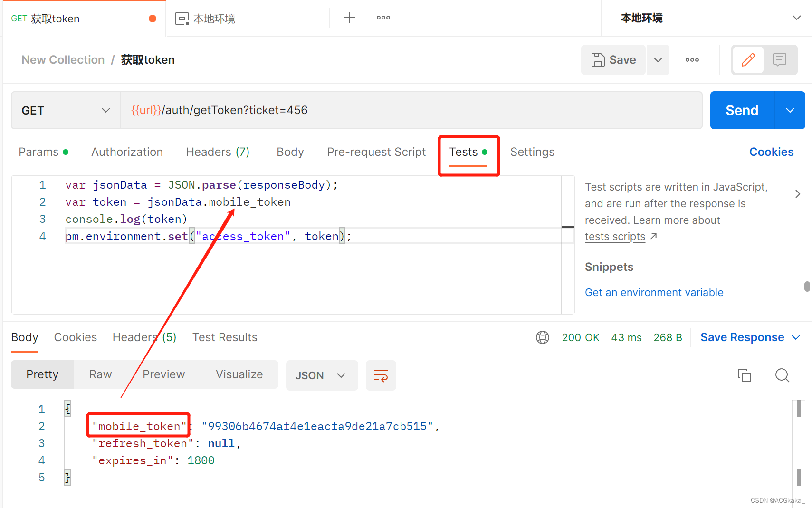Image resolution: width=812 pixels, height=508 pixels.
Task: Place cursor on console.log(token) line
Action: point(126,219)
